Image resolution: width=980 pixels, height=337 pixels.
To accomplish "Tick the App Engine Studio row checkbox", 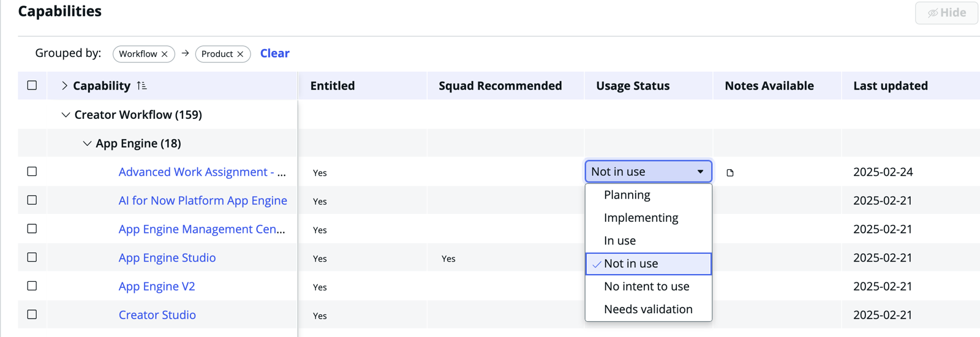I will [x=32, y=257].
